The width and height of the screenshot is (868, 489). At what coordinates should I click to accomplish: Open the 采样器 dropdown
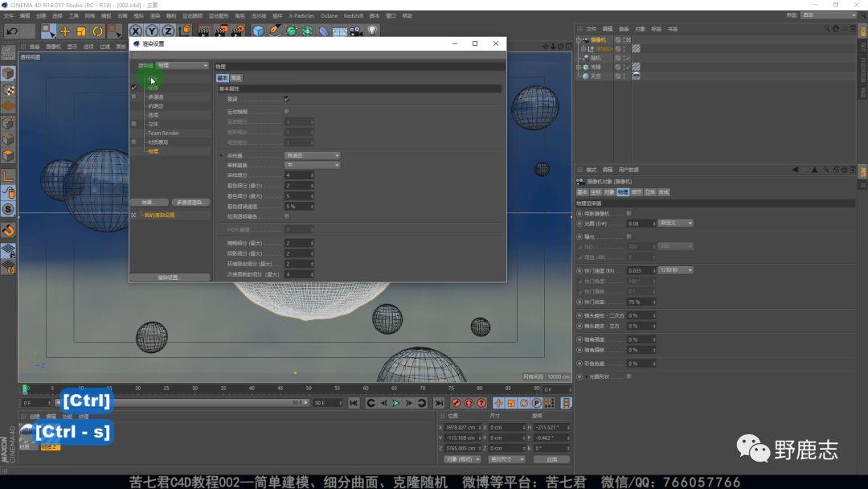313,155
